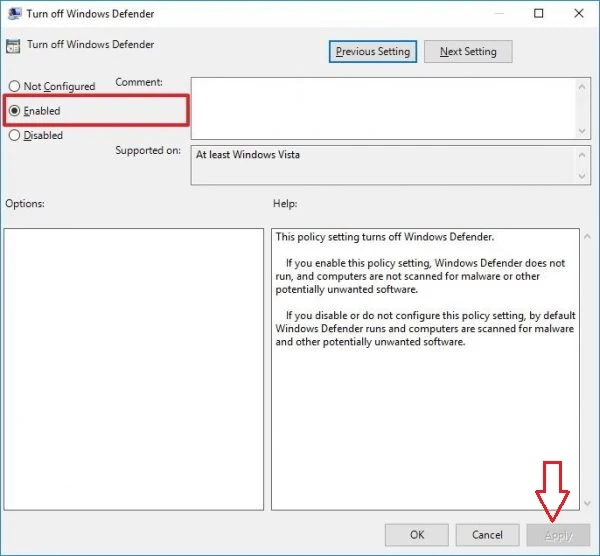Click inside the Comment text box
The height and width of the screenshot is (556, 600).
tap(383, 108)
